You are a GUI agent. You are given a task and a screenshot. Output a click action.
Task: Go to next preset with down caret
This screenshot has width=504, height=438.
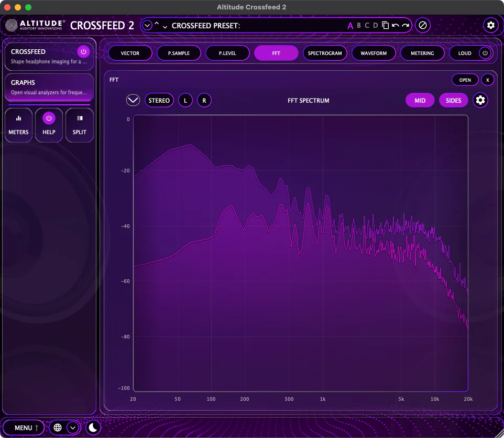[165, 27]
